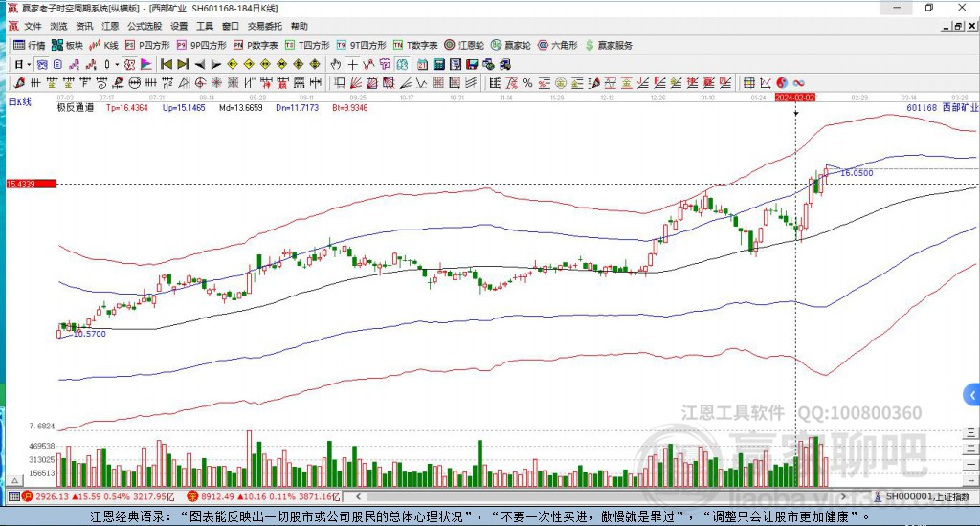Screen dimensions: 980x526
Task: Click the Md=13.6659 value
Action: [x=240, y=107]
